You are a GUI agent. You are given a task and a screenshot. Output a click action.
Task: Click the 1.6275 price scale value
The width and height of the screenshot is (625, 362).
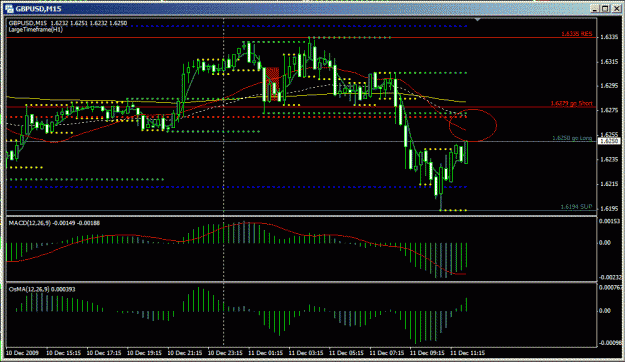(609, 110)
